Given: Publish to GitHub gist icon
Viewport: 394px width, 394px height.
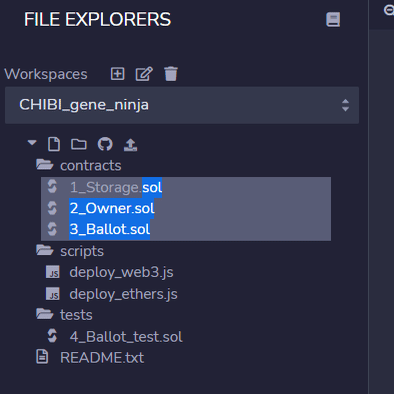Looking at the screenshot, I should point(105,144).
